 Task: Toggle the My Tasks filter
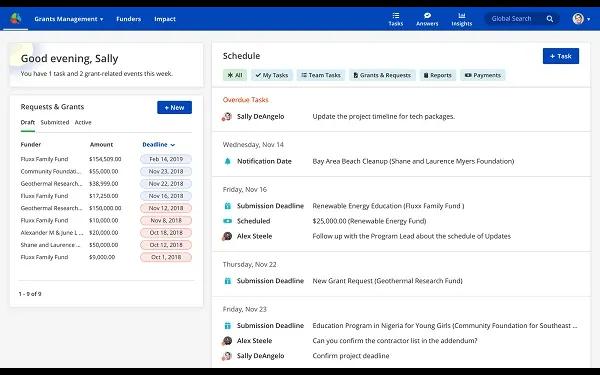point(272,75)
